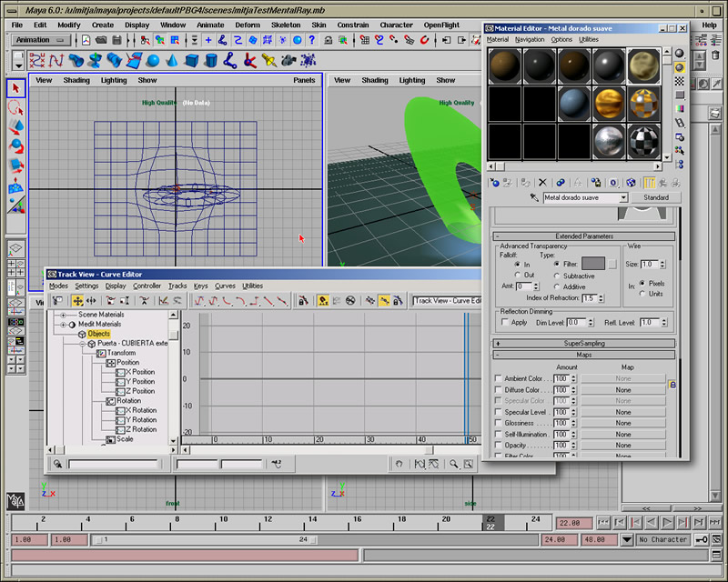728x582 pixels.
Task: Open the Shading menu in front viewport
Action: pyautogui.click(x=76, y=80)
